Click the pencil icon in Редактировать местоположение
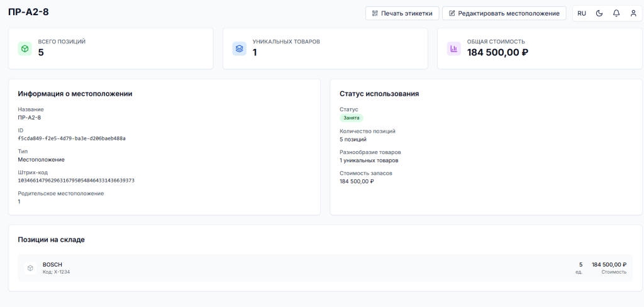The width and height of the screenshot is (644, 307). point(452,13)
